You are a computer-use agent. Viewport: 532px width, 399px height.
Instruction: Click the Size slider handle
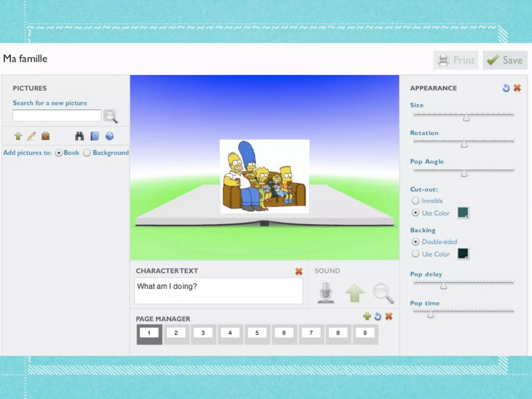466,118
